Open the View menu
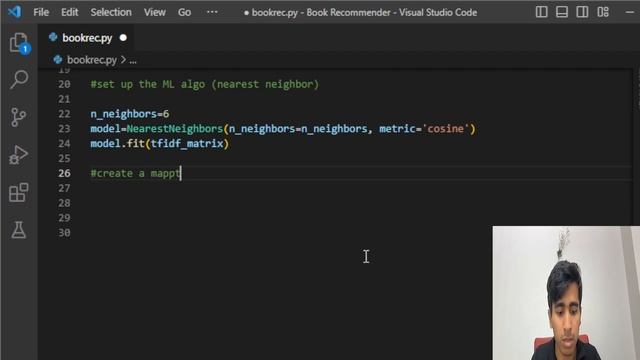The width and height of the screenshot is (640, 360). pos(155,12)
